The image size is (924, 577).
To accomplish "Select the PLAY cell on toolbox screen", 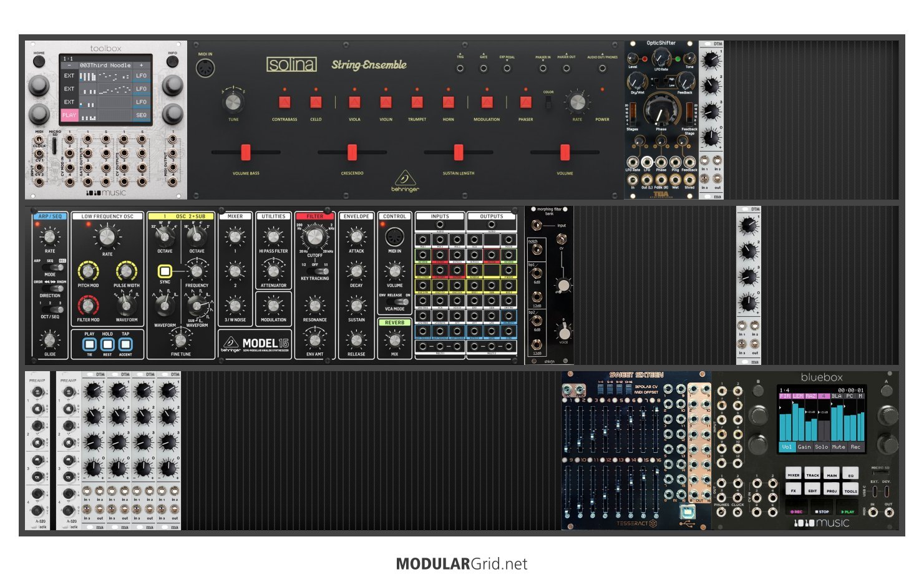I will click(69, 115).
